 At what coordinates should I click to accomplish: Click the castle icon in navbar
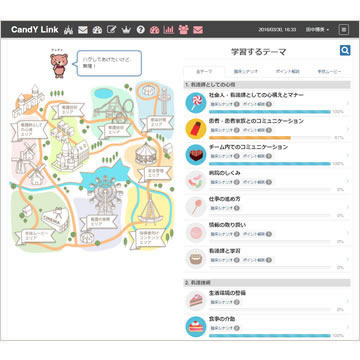click(x=68, y=30)
